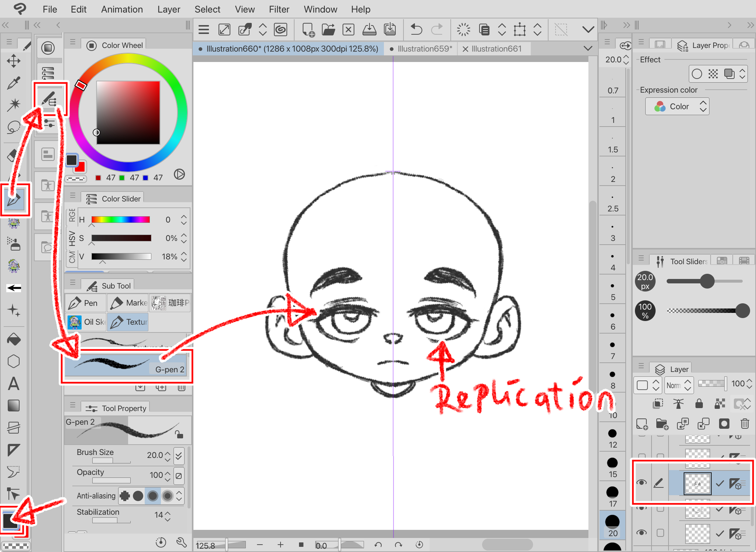Select the Pen sub tool group
Image resolution: width=756 pixels, height=552 pixels.
point(85,303)
